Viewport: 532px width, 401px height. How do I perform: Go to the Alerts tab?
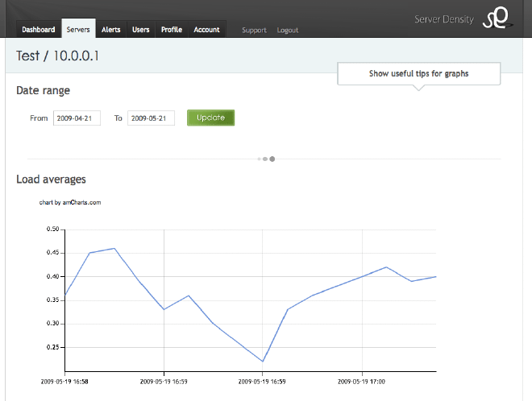(110, 30)
